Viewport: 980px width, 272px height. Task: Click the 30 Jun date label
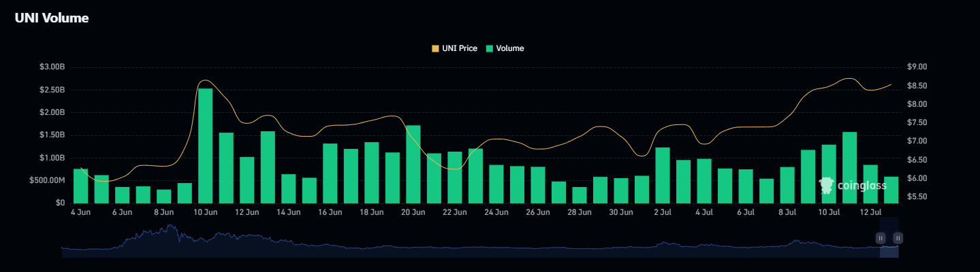coord(621,212)
